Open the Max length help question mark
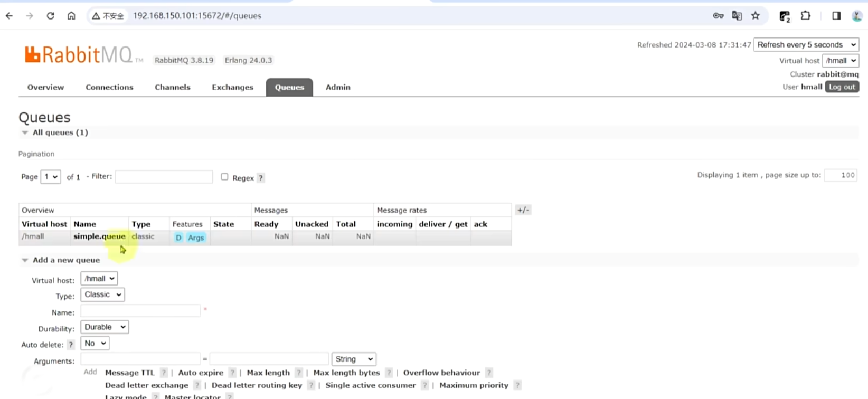The height and width of the screenshot is (399, 868). pos(299,373)
